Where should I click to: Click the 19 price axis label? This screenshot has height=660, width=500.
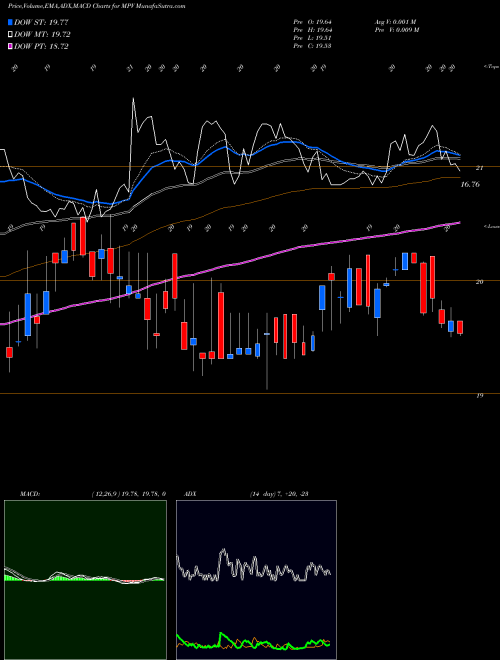click(x=479, y=395)
